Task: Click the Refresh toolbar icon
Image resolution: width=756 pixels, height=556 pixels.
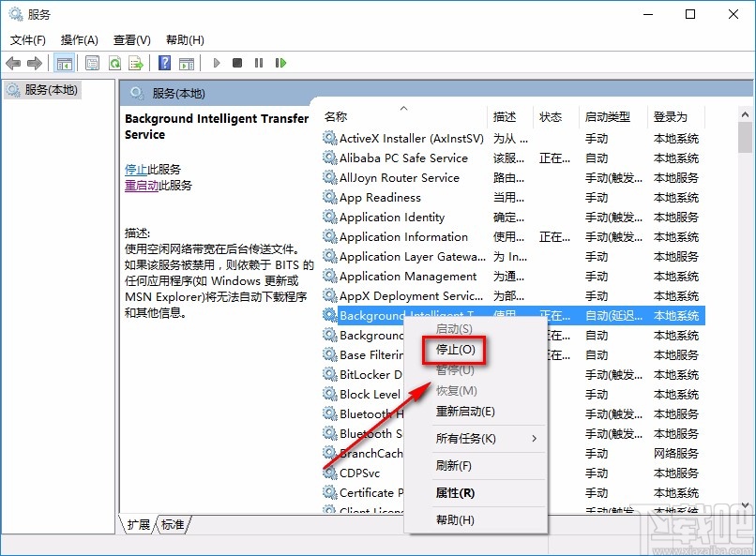Action: click(114, 63)
